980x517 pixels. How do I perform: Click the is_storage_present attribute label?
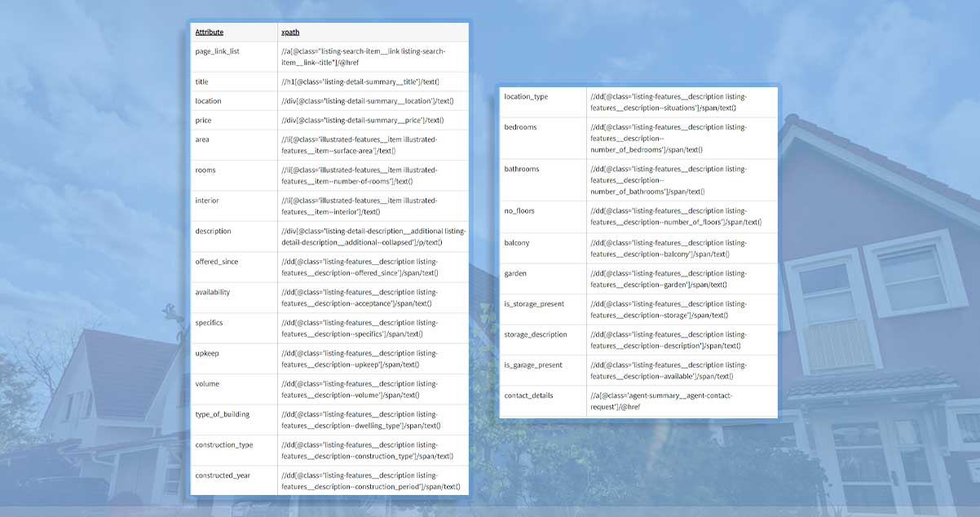(x=534, y=304)
